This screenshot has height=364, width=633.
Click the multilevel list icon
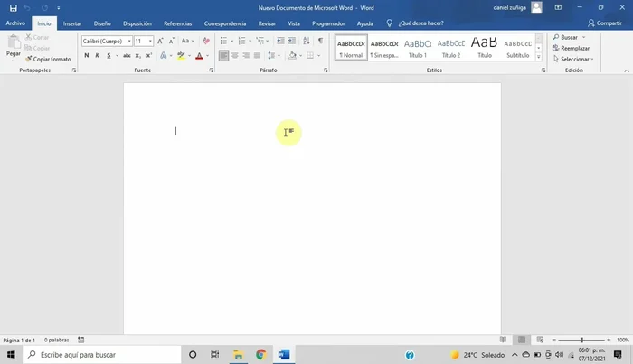pos(260,41)
